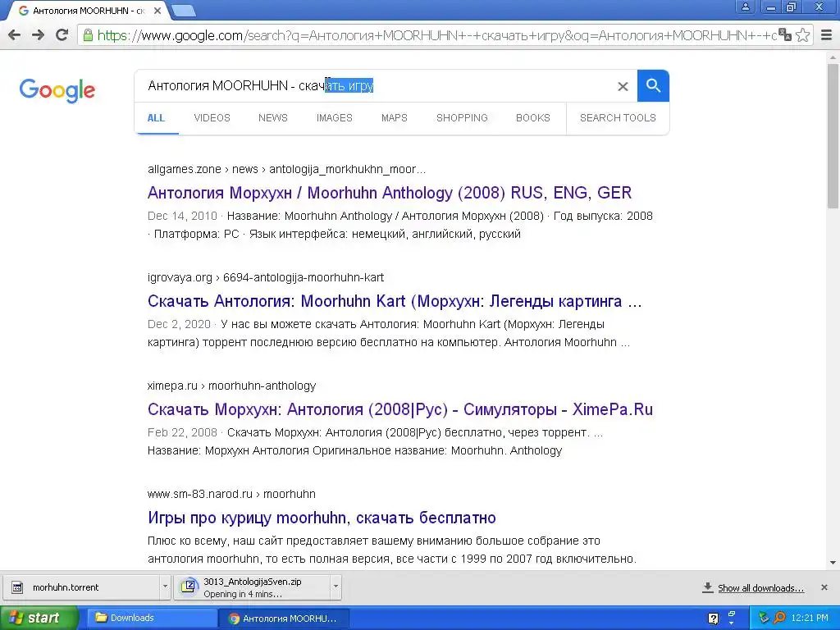This screenshot has width=840, height=630.
Task: Switch to the SHOPPING tab
Action: pos(462,118)
